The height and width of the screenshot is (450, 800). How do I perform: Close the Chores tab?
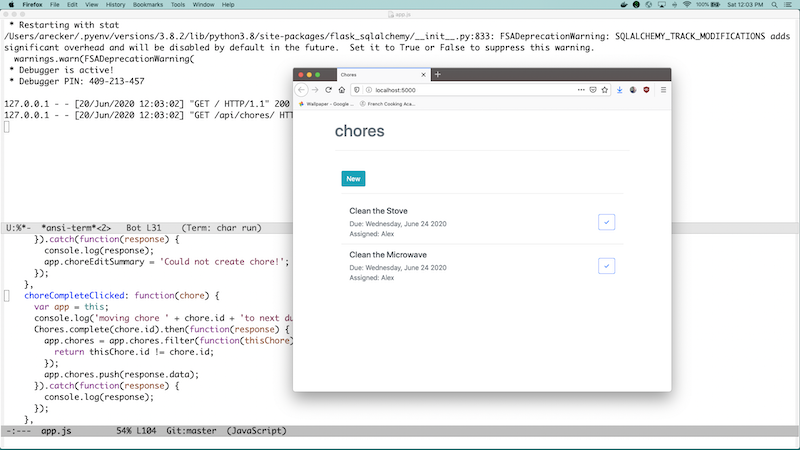coord(423,74)
